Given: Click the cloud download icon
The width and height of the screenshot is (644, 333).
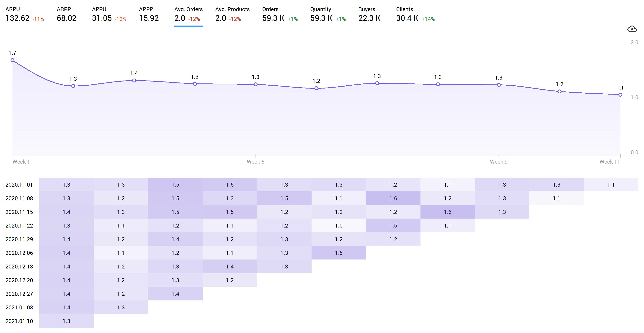Looking at the screenshot, I should [x=632, y=29].
